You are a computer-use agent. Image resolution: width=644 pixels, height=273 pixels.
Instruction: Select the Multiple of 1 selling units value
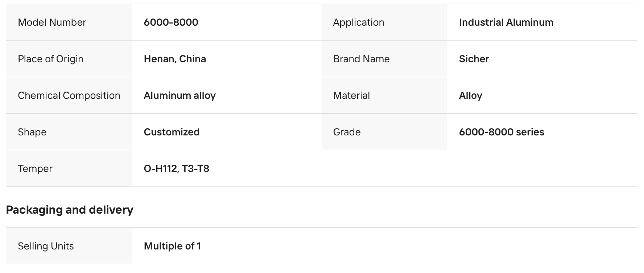click(172, 246)
